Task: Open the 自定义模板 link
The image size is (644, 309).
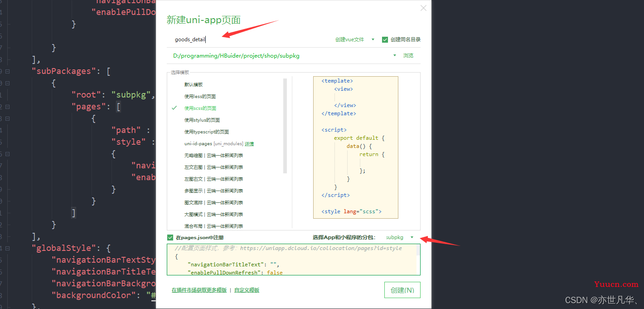Action: [247, 290]
